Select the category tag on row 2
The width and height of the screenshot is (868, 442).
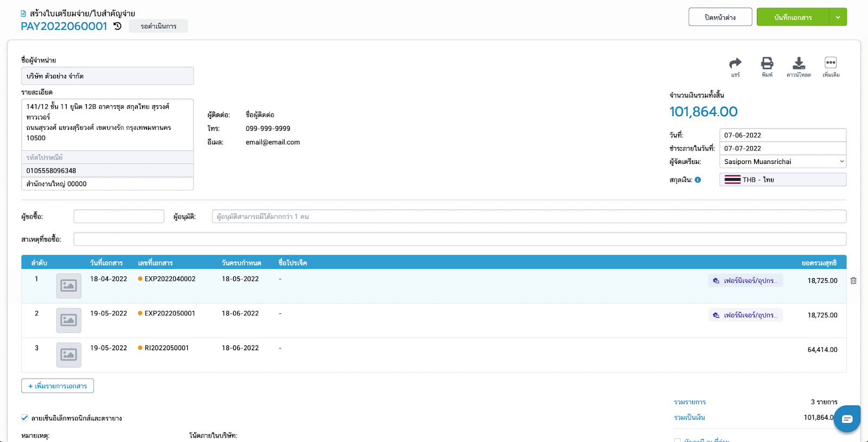coord(745,315)
